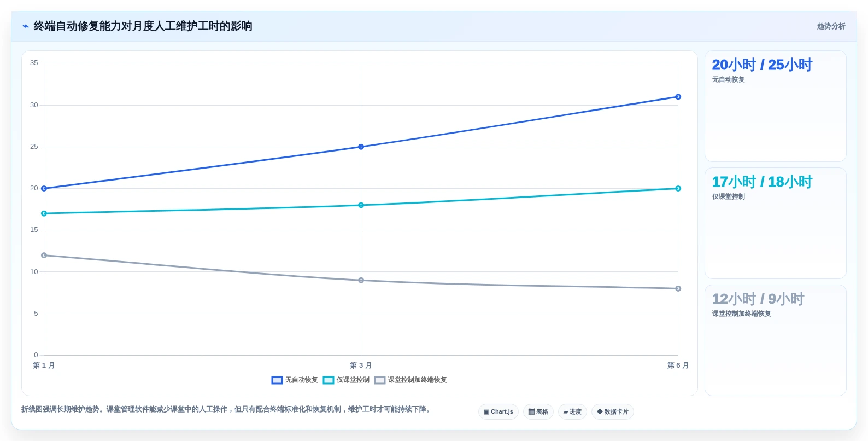Click the 数据卡片 tag button
This screenshot has width=868, height=441.
[613, 412]
